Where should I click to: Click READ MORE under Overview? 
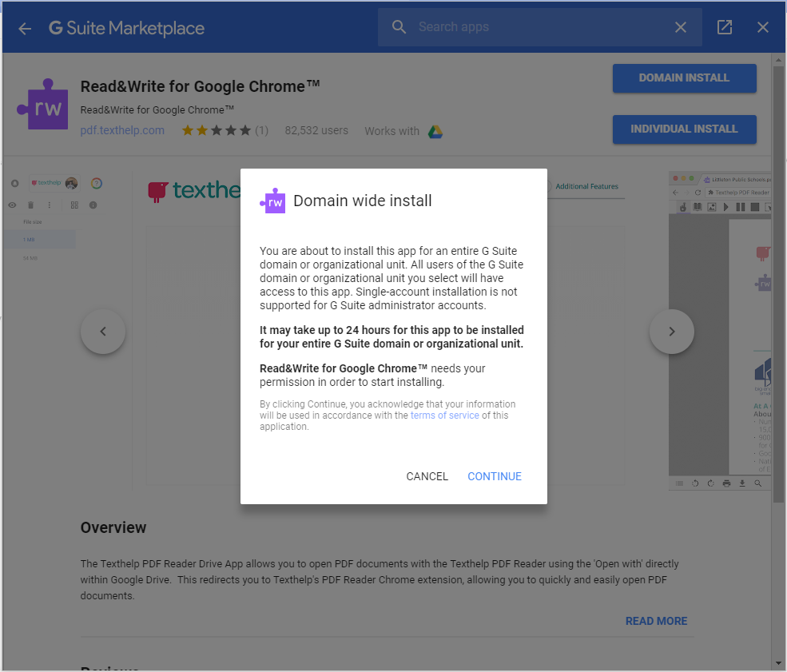tap(656, 622)
